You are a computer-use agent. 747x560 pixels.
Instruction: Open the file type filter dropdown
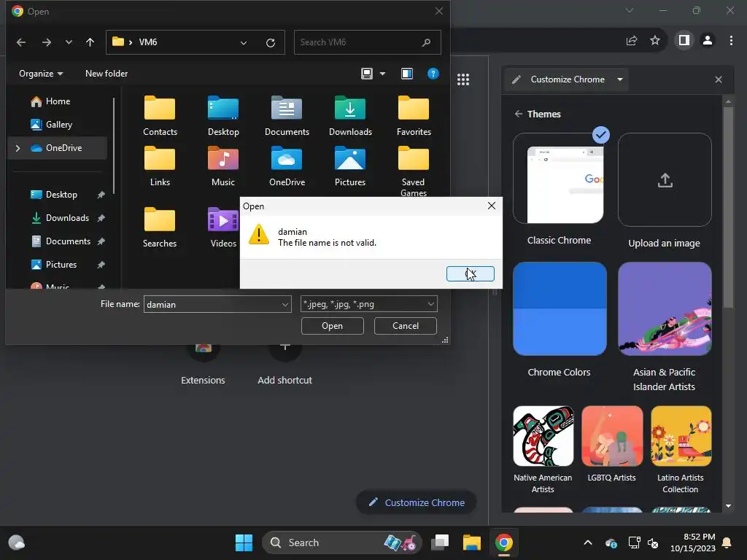coord(368,304)
